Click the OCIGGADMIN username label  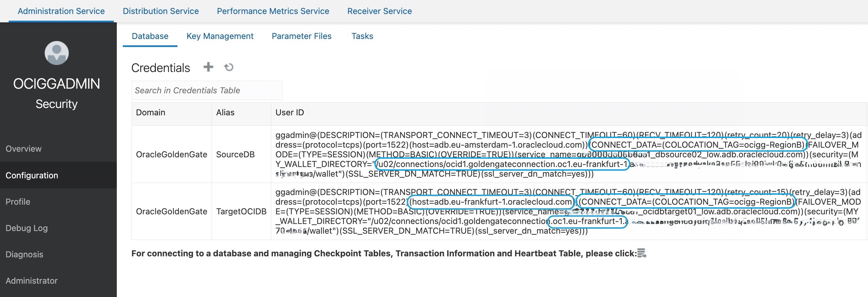pyautogui.click(x=57, y=84)
